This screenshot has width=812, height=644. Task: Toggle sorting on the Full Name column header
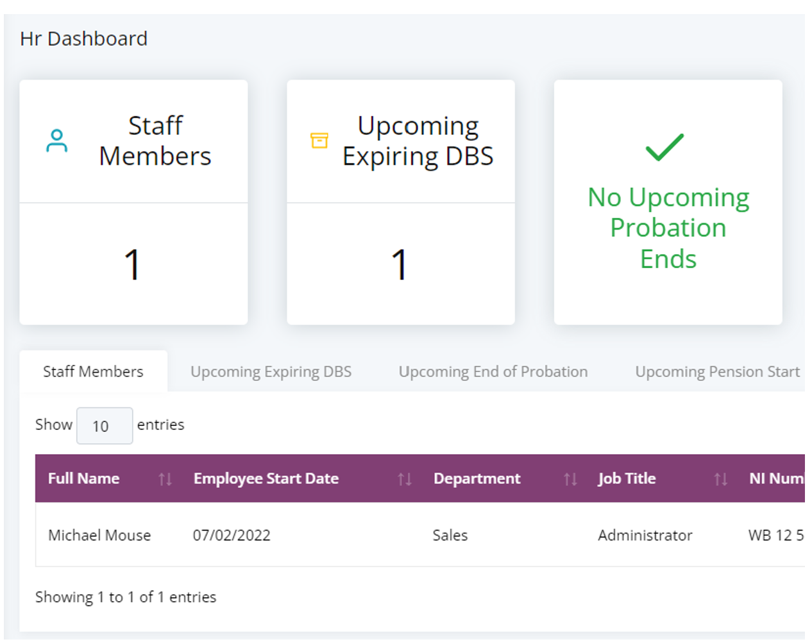click(x=84, y=479)
